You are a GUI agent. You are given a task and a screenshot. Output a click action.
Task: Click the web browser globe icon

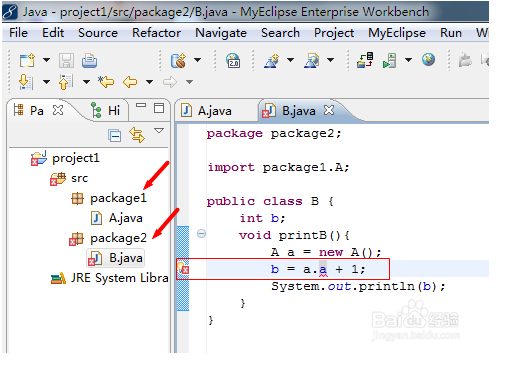tap(428, 60)
